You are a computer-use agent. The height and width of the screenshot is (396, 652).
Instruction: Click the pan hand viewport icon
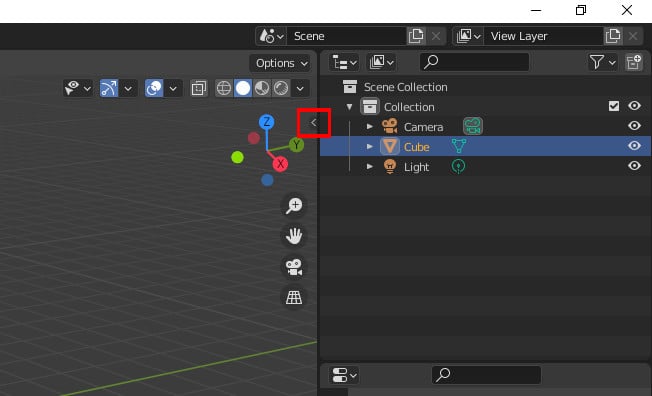(294, 236)
